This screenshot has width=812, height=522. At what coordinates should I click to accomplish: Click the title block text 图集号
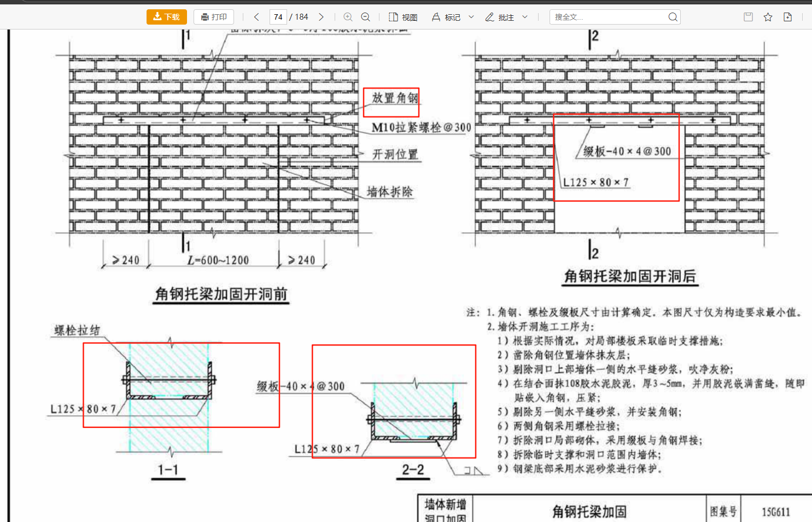[723, 512]
